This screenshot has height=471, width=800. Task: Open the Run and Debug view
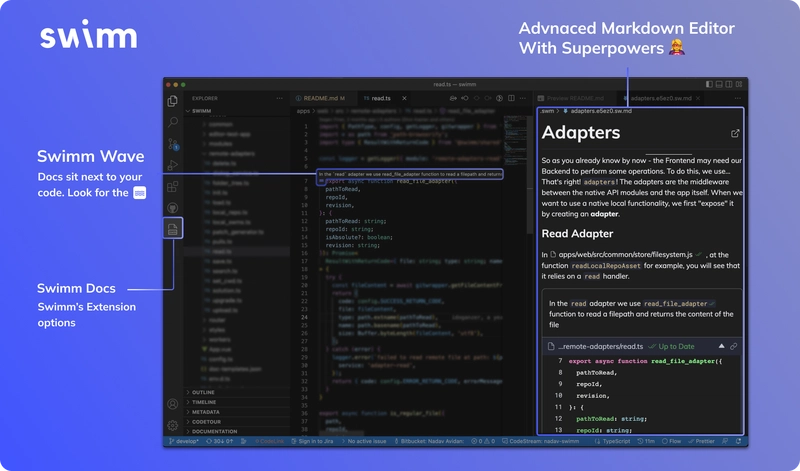click(173, 165)
